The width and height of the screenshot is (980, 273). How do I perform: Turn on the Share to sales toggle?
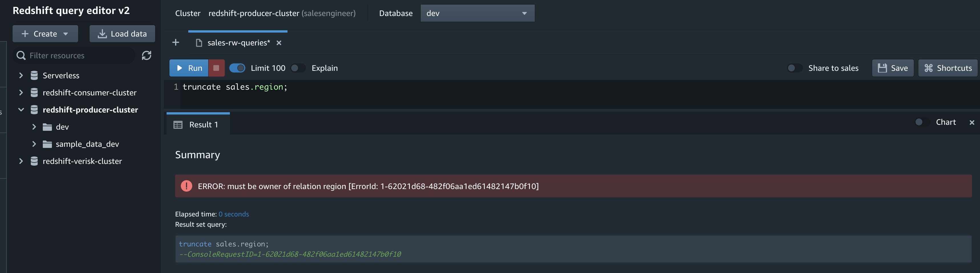pyautogui.click(x=795, y=68)
